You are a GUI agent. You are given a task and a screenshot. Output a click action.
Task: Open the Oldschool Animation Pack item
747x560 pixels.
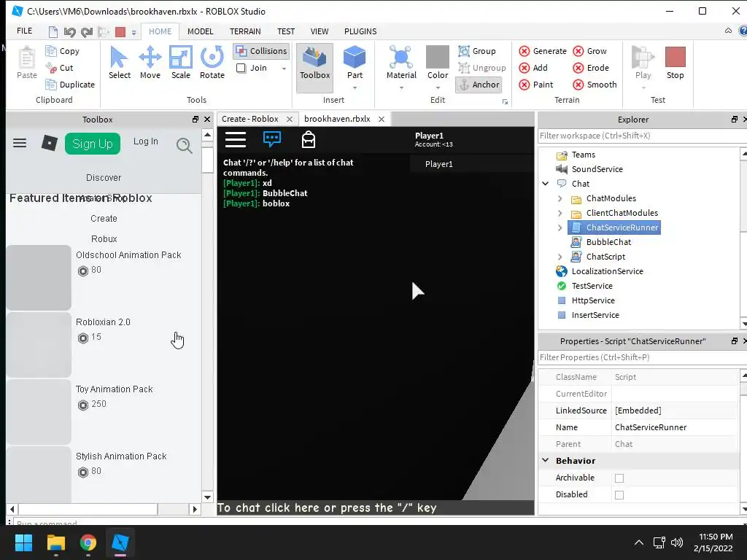tap(128, 255)
